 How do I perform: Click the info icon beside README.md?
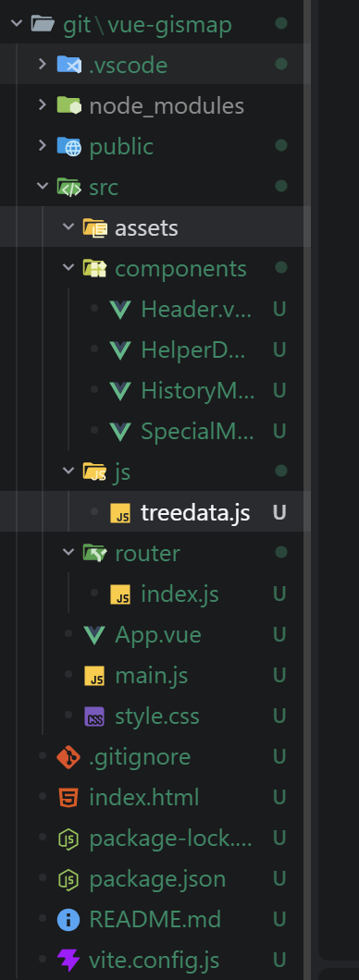tap(68, 919)
